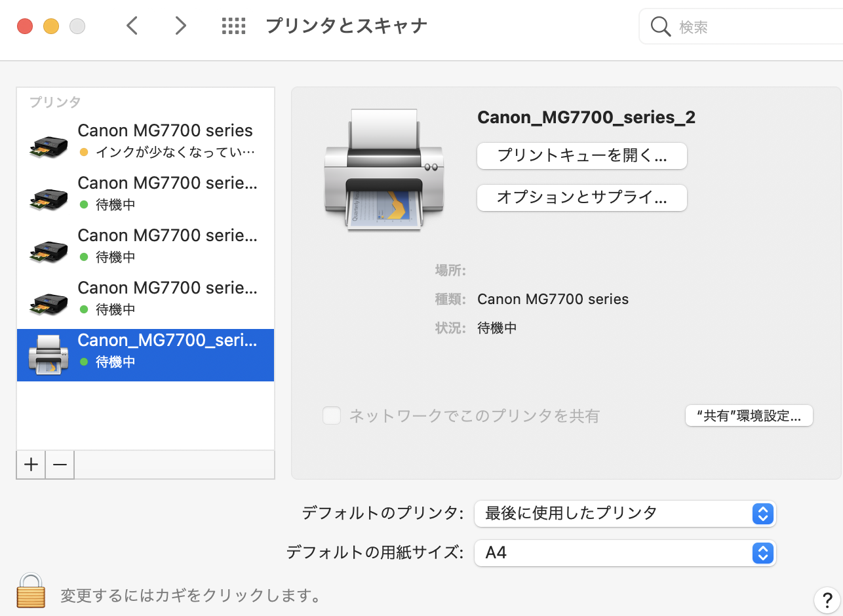The image size is (843, 616).
Task: Go forward with the right chevron
Action: pos(180,26)
